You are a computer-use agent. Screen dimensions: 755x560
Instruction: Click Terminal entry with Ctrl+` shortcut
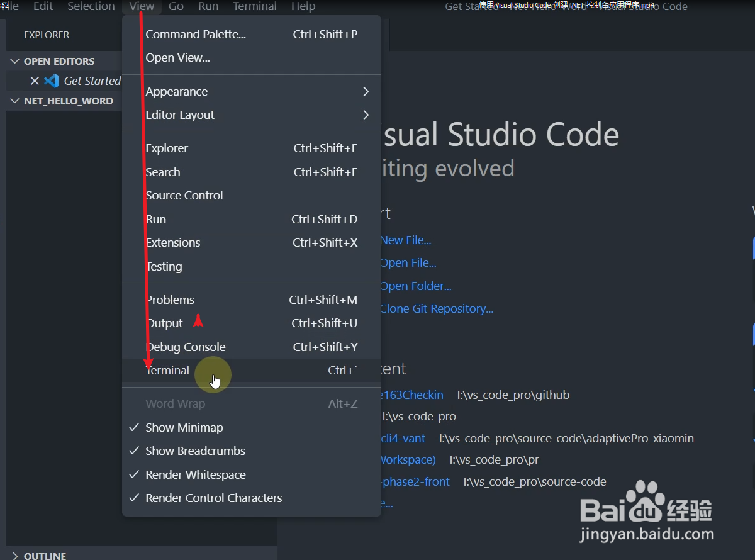click(252, 371)
